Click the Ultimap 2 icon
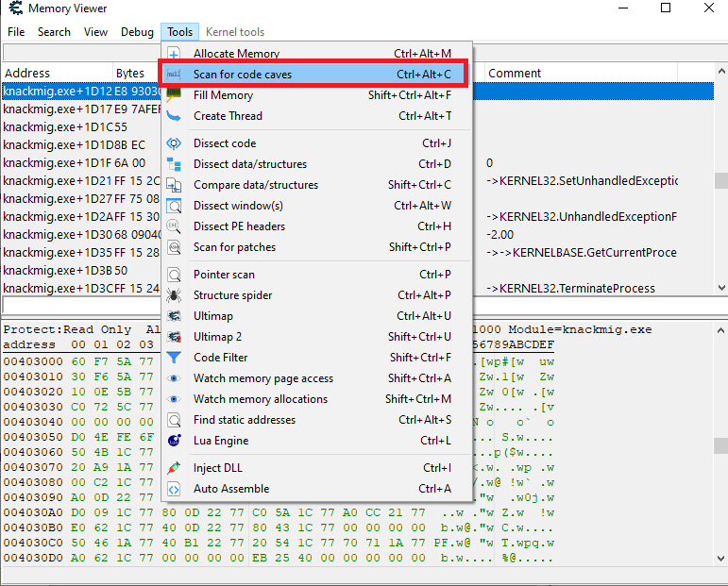728x586 pixels. click(x=174, y=337)
